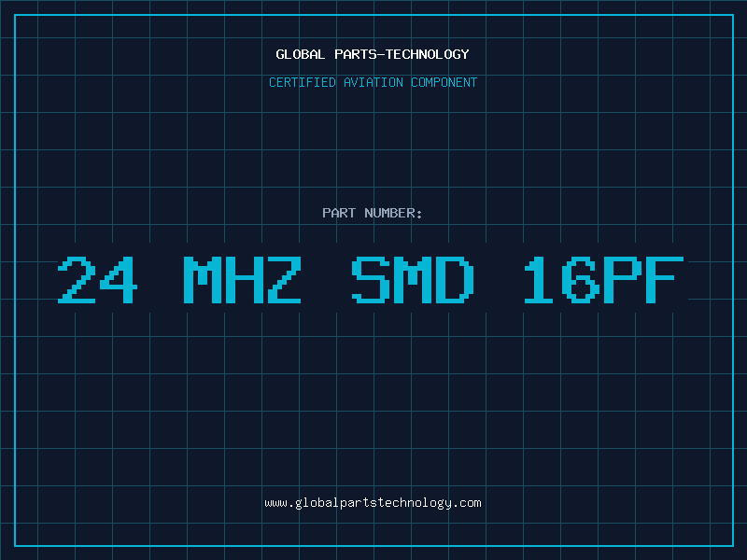The image size is (747, 560).
Task: Click the PART NUMBER: label
Action: pyautogui.click(x=372, y=213)
